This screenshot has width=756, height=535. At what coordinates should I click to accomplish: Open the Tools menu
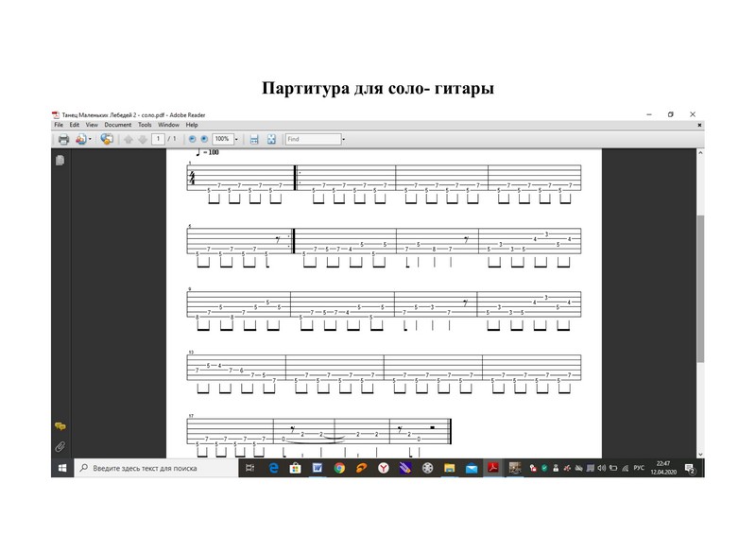click(x=145, y=125)
